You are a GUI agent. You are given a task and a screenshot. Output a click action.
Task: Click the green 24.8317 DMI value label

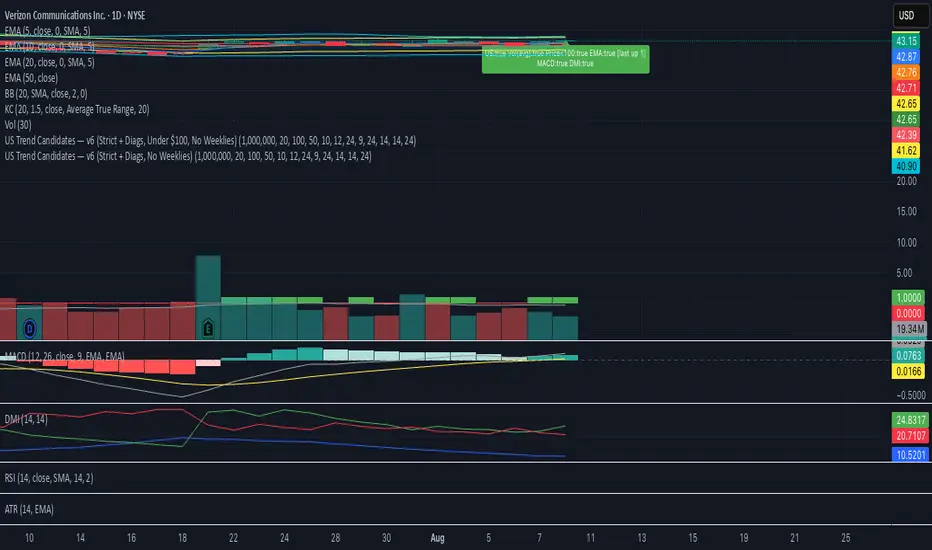(x=910, y=420)
